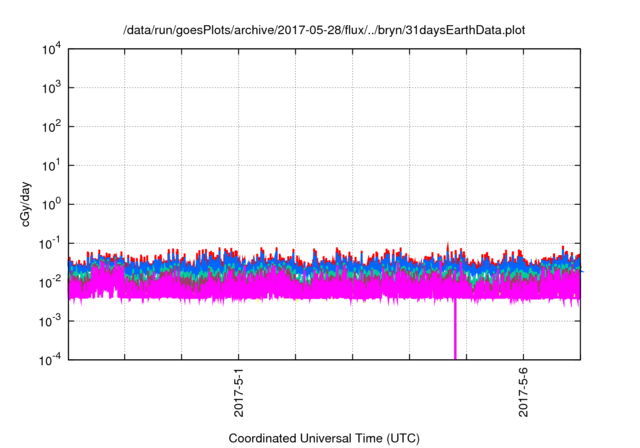The image size is (640, 448).
Task: Click the Coordinated Universal Time (UTC) label
Action: pos(324,438)
